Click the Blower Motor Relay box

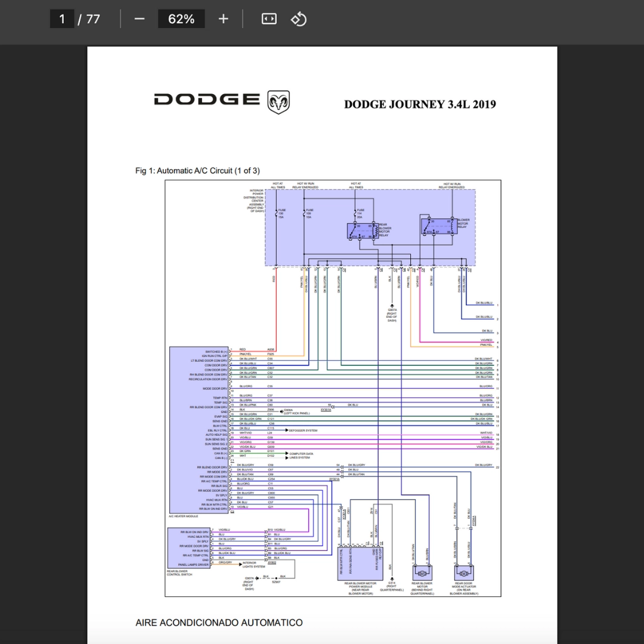pos(439,227)
